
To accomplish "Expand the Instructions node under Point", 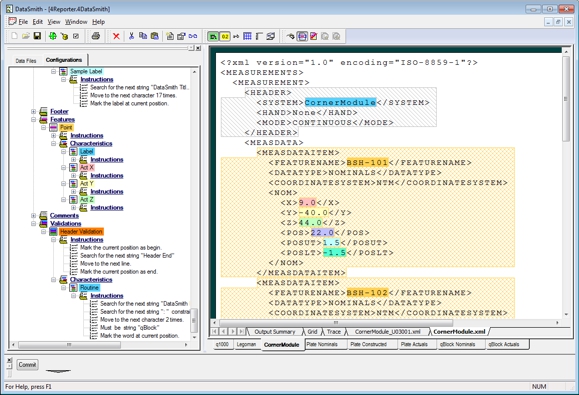I will 54,135.
